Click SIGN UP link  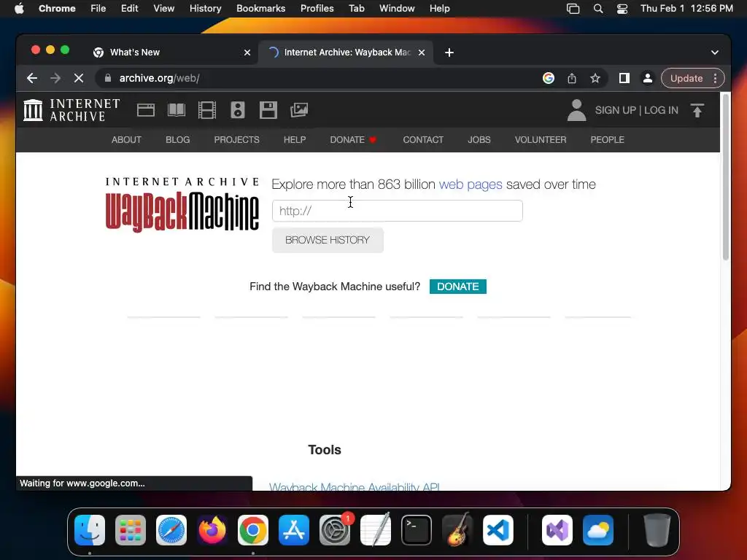tap(615, 110)
